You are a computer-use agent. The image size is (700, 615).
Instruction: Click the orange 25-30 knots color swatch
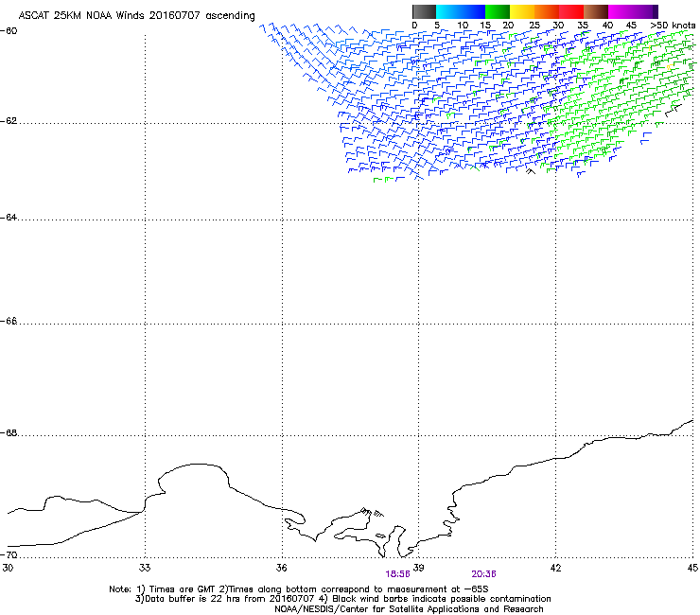pyautogui.click(x=547, y=11)
